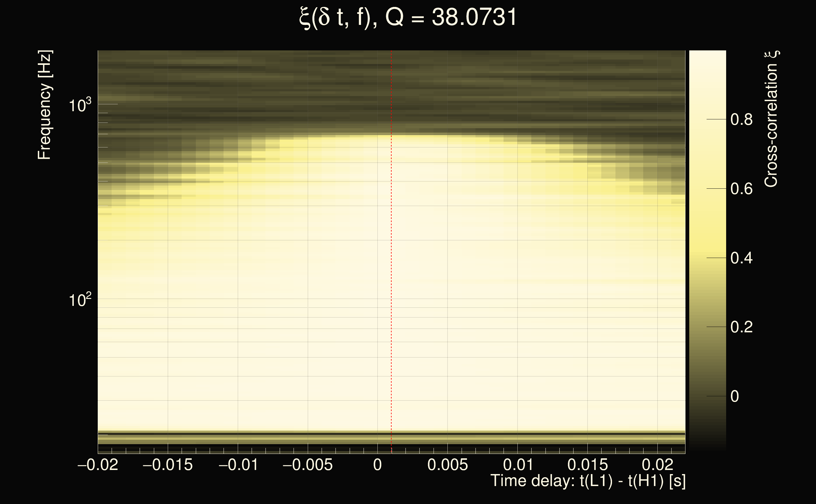Click the 0.6 colorbar tick label

pyautogui.click(x=741, y=189)
